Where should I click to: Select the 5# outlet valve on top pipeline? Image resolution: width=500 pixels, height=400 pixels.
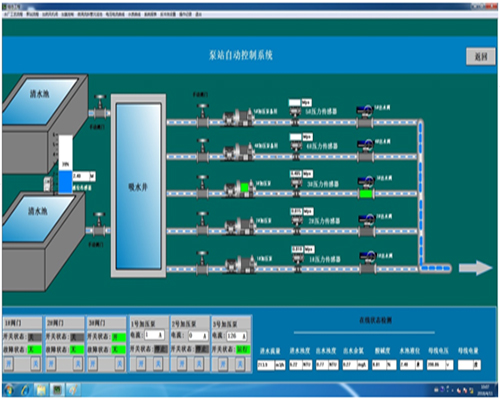tap(365, 117)
